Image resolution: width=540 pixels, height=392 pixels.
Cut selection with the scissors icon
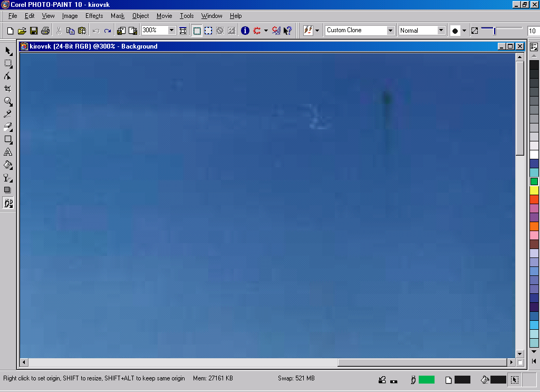point(59,31)
